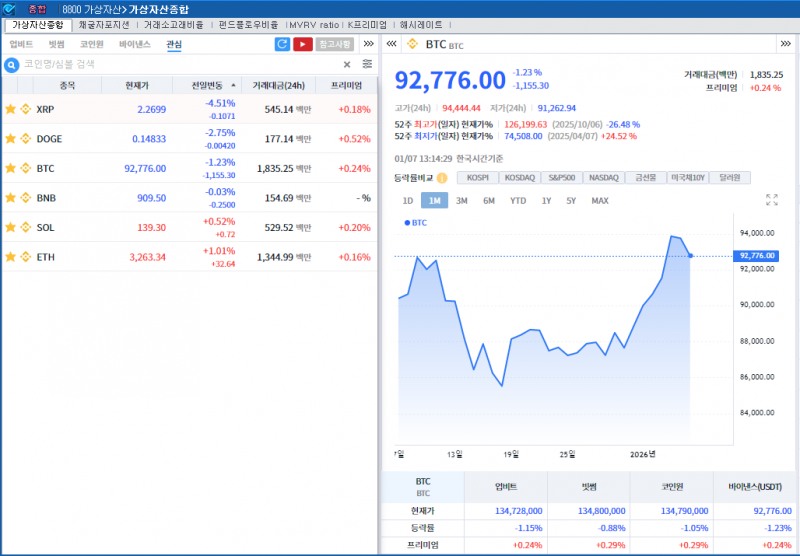The height and width of the screenshot is (556, 800).
Task: Open the 해시레이트 tab
Action: click(421, 25)
